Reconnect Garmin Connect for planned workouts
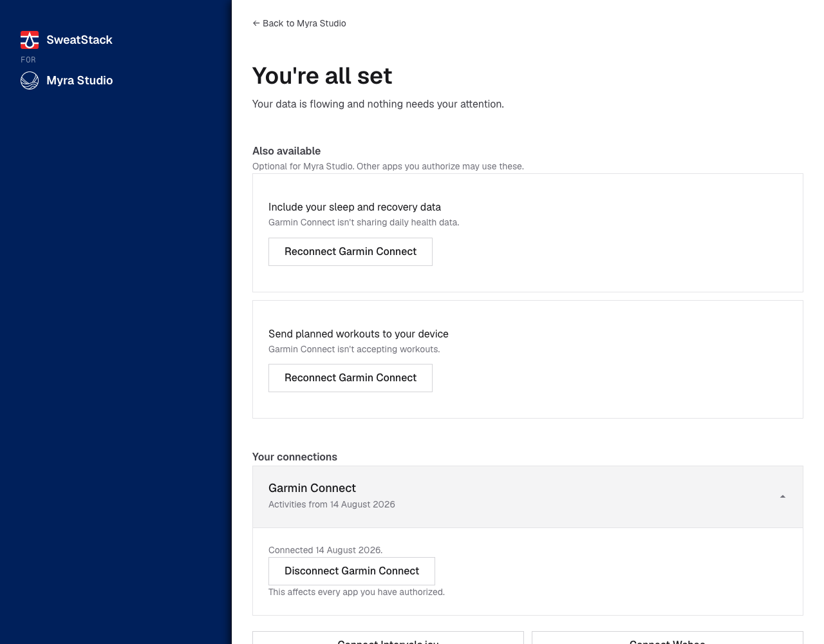The image size is (824, 644). (x=350, y=378)
